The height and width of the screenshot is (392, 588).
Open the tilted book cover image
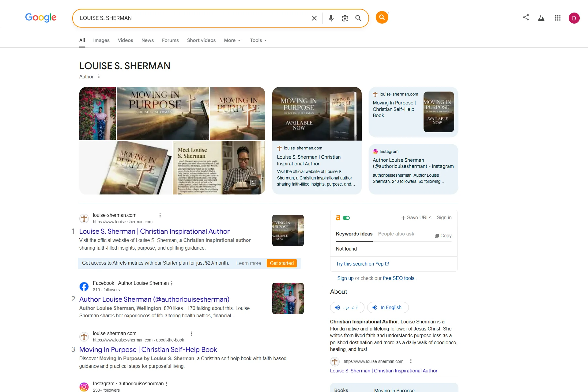point(126,168)
